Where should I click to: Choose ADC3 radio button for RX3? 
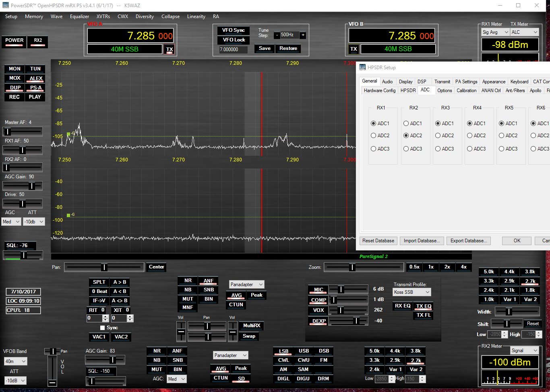pos(438,149)
